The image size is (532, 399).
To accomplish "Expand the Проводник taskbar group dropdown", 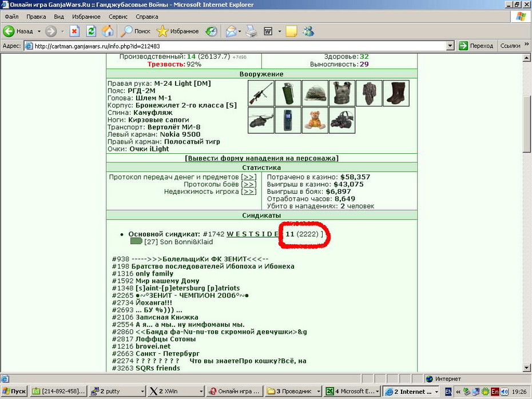I will [x=318, y=392].
